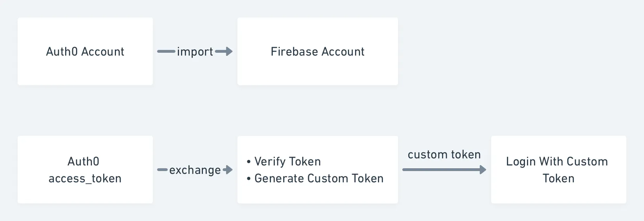The height and width of the screenshot is (221, 644).
Task: Click the word Auth0 in the top-left box
Action: pos(62,52)
